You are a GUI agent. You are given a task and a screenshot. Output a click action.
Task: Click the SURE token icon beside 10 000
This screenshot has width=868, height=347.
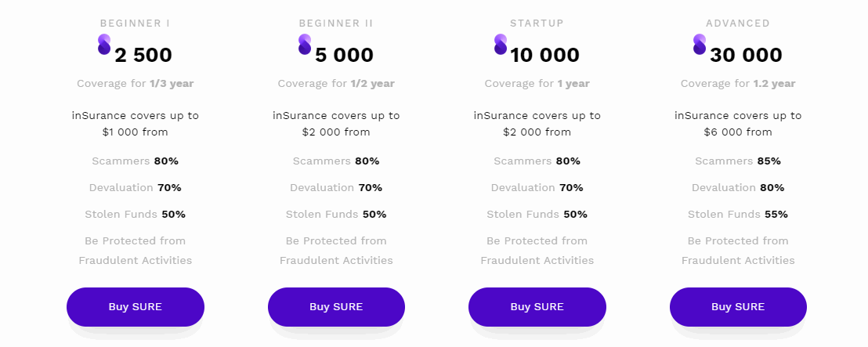(x=501, y=45)
